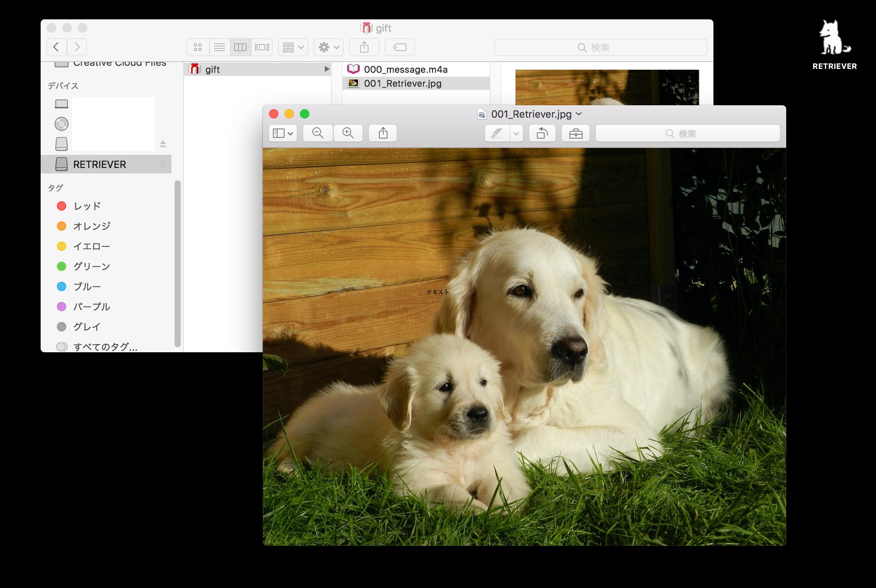Open Preview sidebar view dropdown
876x588 pixels.
coord(283,133)
